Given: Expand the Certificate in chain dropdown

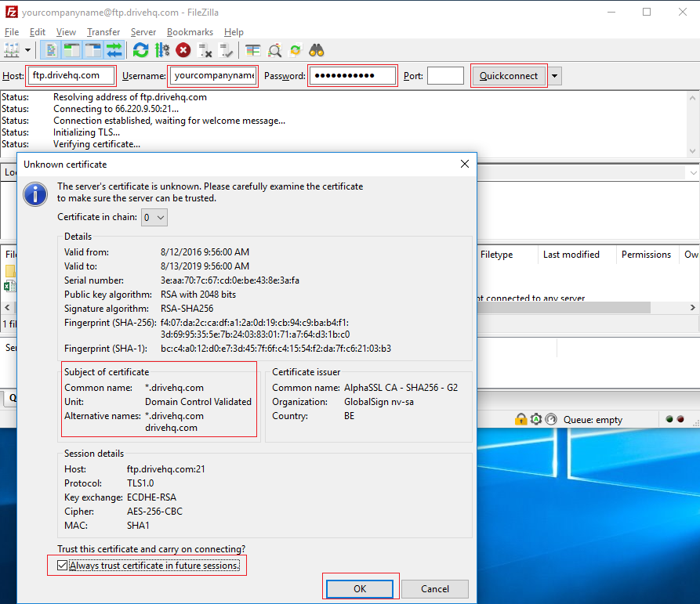Looking at the screenshot, I should (x=154, y=217).
